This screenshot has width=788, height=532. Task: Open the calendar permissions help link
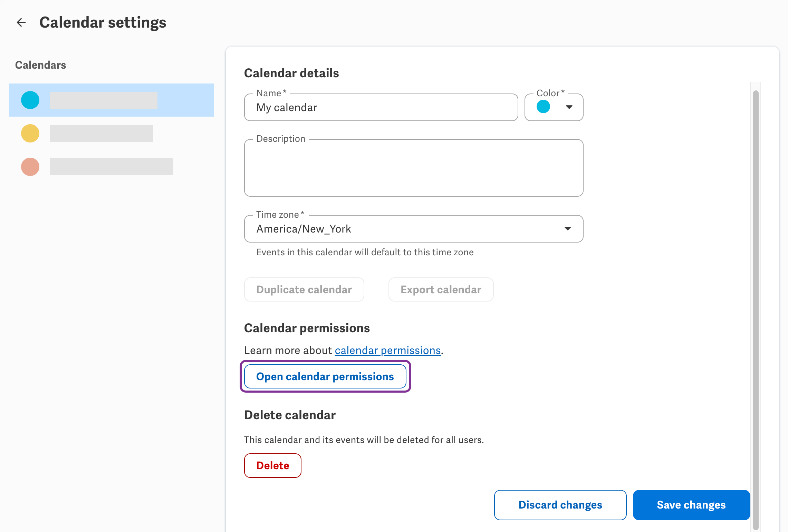(x=388, y=350)
